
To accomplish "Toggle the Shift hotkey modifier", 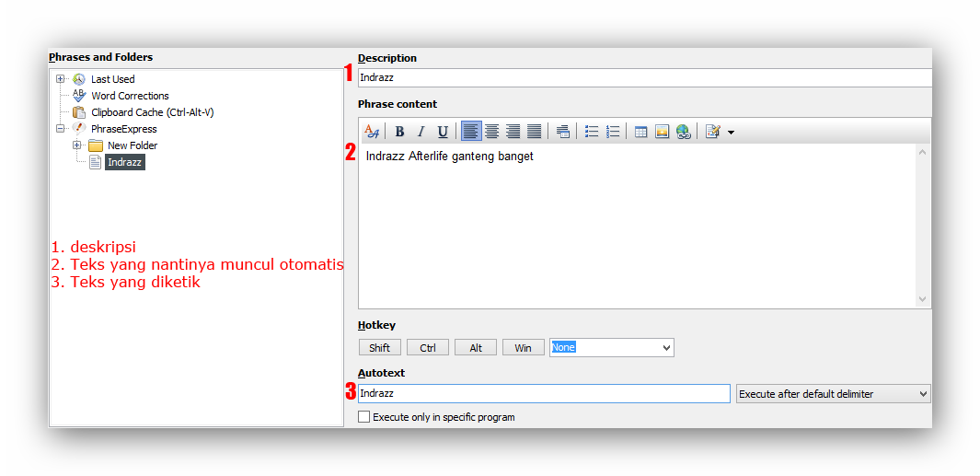I will 380,348.
